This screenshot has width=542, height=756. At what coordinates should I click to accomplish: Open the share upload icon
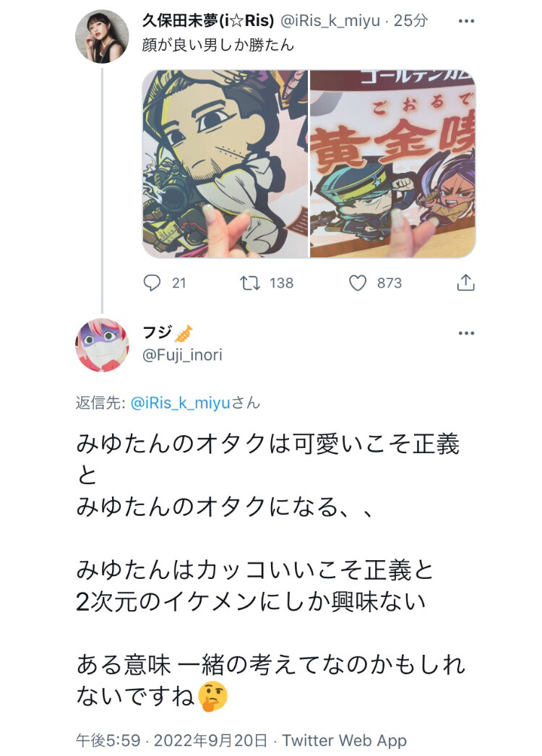coord(465,283)
